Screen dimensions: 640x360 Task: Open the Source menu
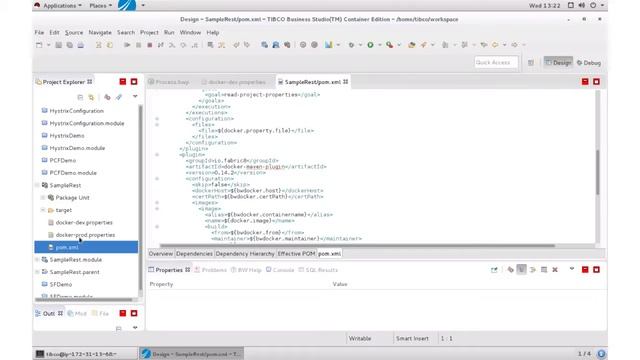pos(74,32)
